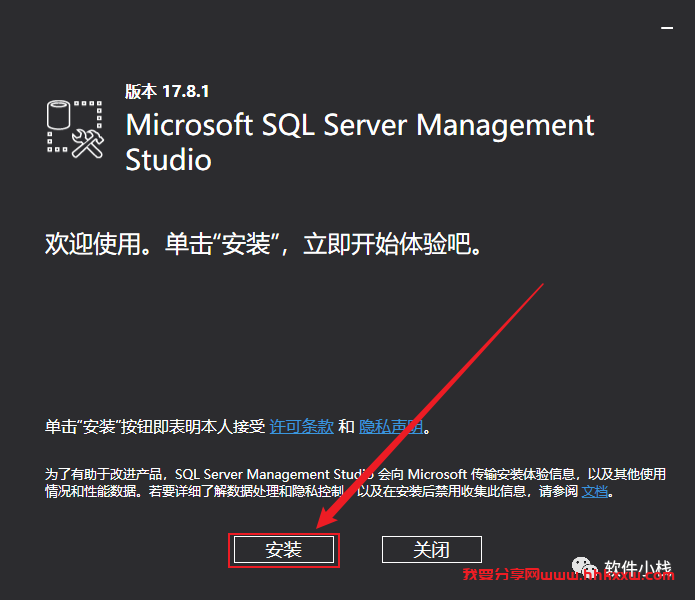Screen dimensions: 695x600
Task: Open the 隐私声明 privacy statement link
Action: (x=390, y=427)
